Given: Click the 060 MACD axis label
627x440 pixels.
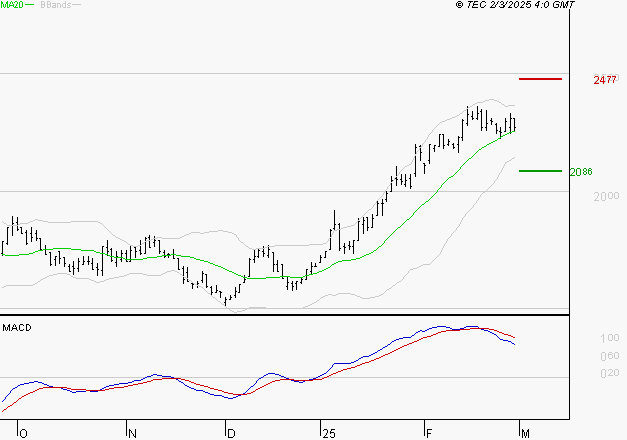Looking at the screenshot, I should tap(610, 356).
